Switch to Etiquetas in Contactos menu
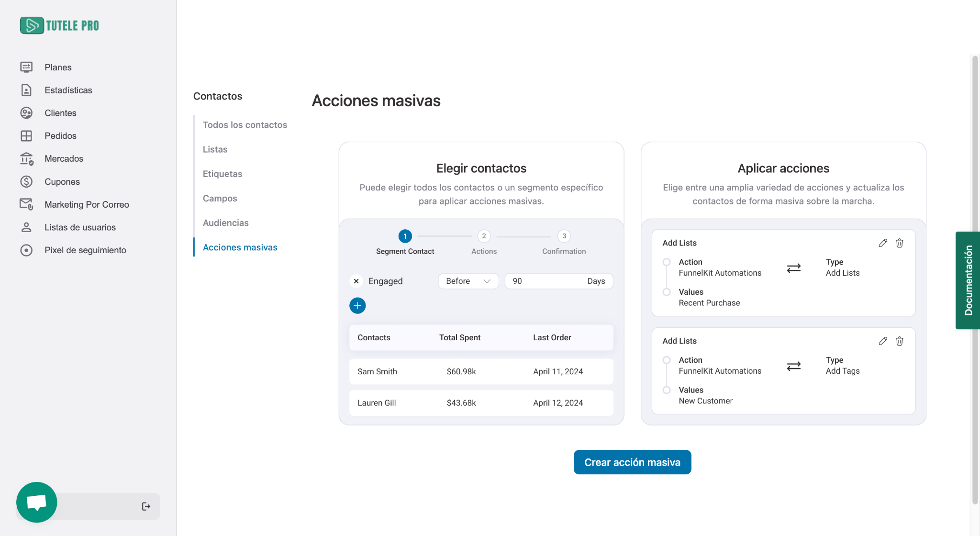 (x=222, y=174)
